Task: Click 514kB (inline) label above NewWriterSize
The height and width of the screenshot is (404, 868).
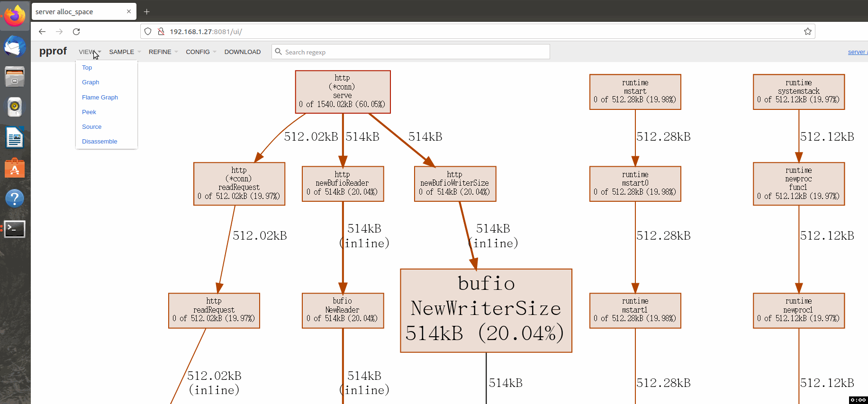Action: pos(493,236)
